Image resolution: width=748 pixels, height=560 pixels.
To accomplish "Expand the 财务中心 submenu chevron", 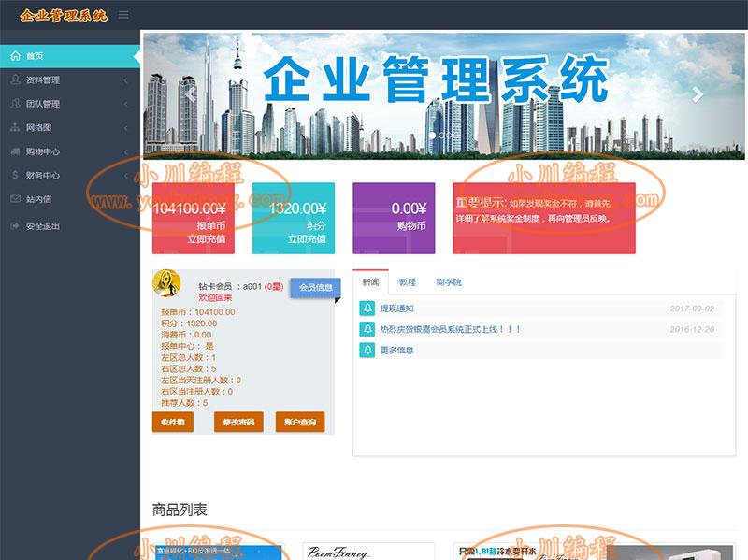I will coord(126,176).
